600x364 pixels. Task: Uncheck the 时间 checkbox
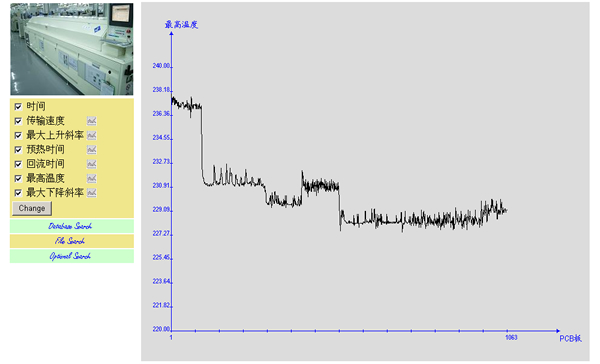pyautogui.click(x=18, y=106)
